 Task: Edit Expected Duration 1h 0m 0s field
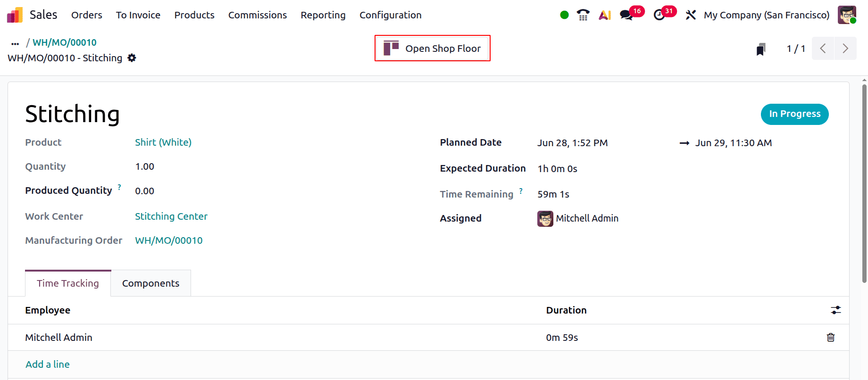pyautogui.click(x=558, y=169)
